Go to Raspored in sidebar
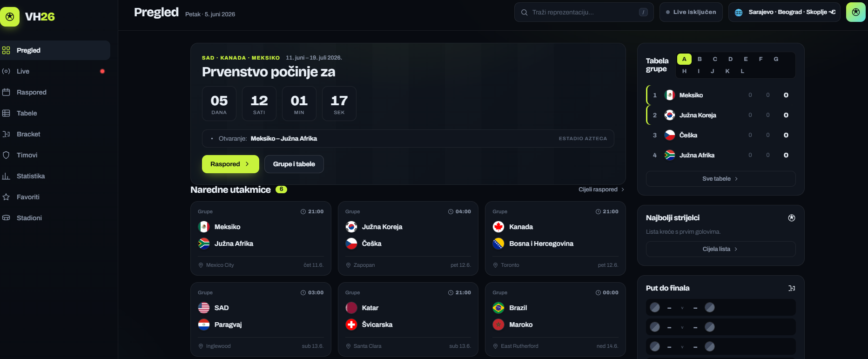 [x=55, y=92]
